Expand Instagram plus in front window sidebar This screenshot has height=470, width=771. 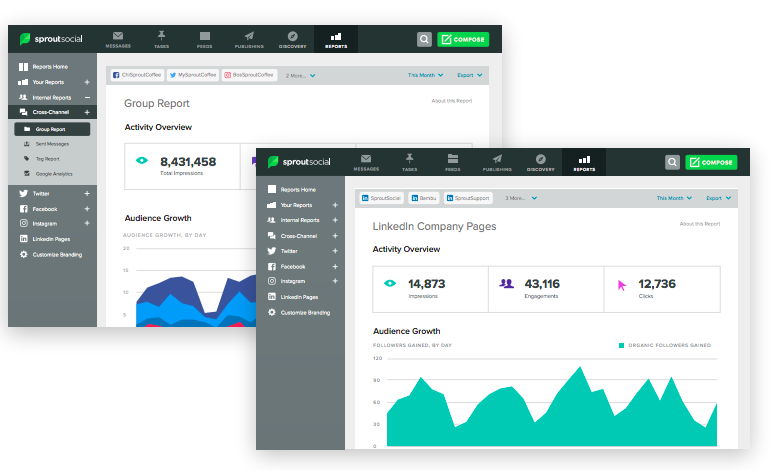(x=335, y=281)
